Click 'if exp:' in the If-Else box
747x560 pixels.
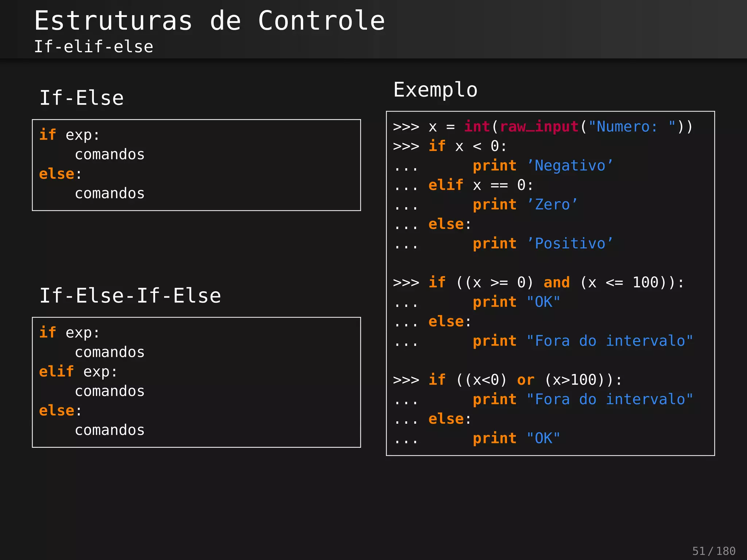pyautogui.click(x=69, y=135)
